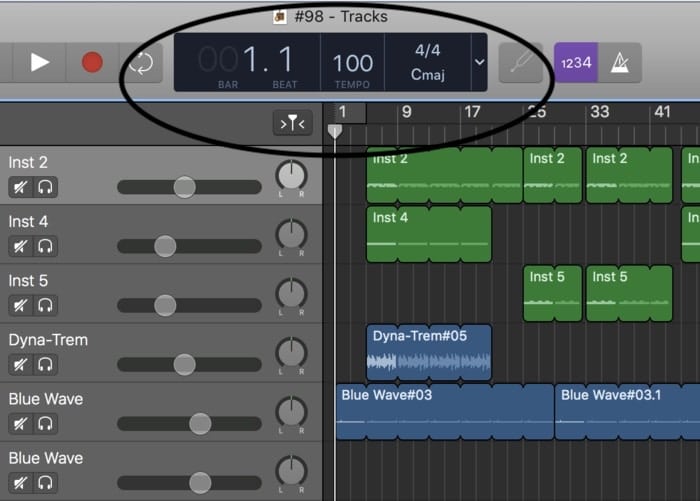Click the first Blue Wave pan knob
Viewport: 700px width, 501px height.
point(291,412)
